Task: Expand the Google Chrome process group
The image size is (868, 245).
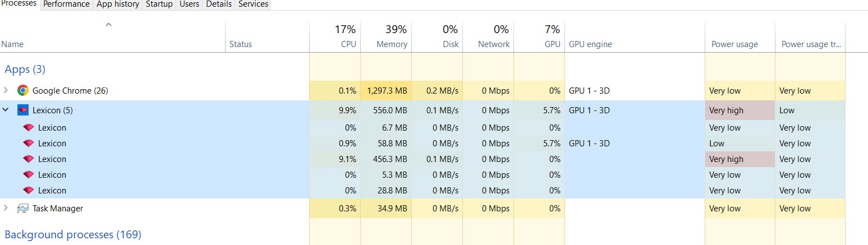Action: [x=6, y=90]
